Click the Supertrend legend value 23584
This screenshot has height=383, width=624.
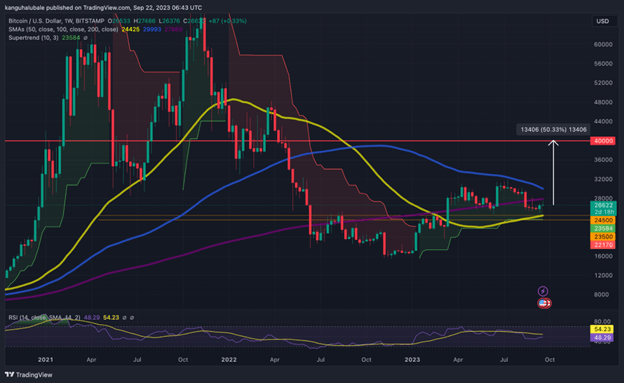71,38
